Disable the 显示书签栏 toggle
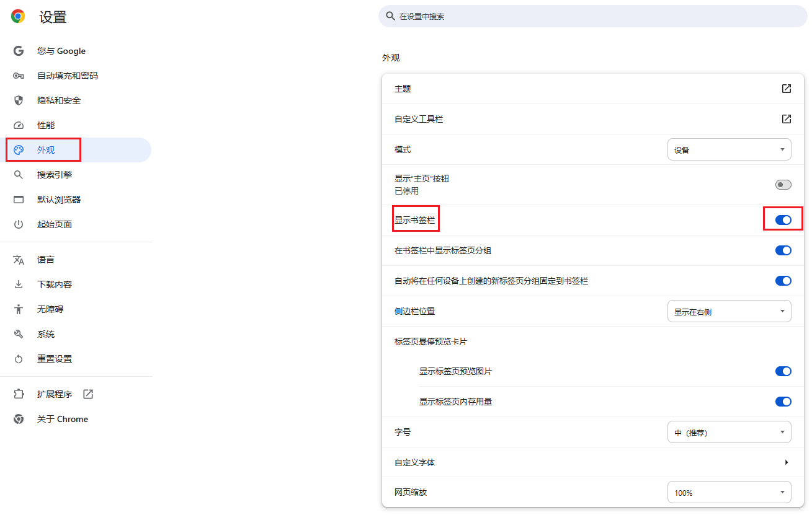812x515 pixels. 783,219
